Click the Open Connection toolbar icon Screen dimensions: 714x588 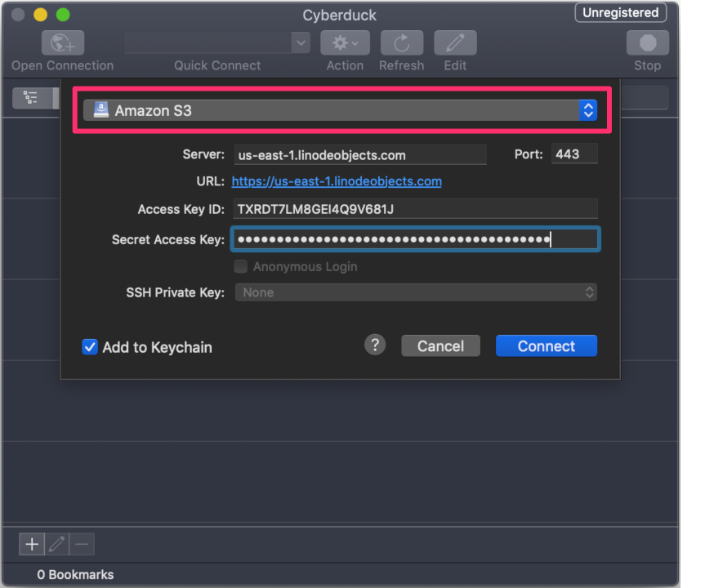point(62,42)
